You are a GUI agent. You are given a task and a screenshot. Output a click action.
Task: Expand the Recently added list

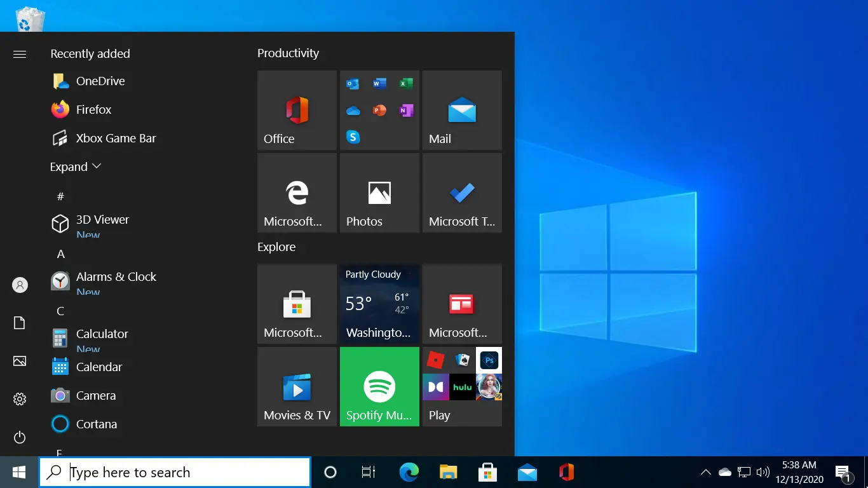click(x=76, y=166)
